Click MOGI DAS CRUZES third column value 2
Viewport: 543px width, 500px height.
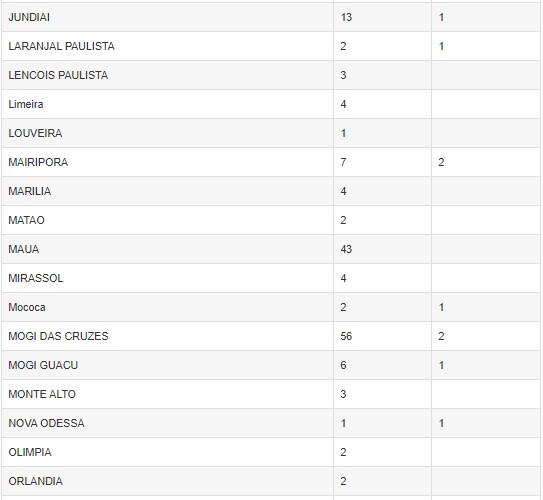point(441,336)
